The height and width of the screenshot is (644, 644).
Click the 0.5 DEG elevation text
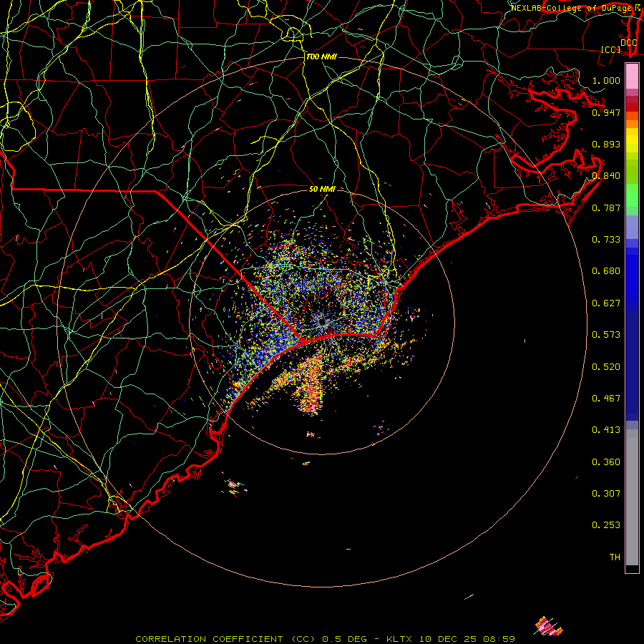[345, 639]
